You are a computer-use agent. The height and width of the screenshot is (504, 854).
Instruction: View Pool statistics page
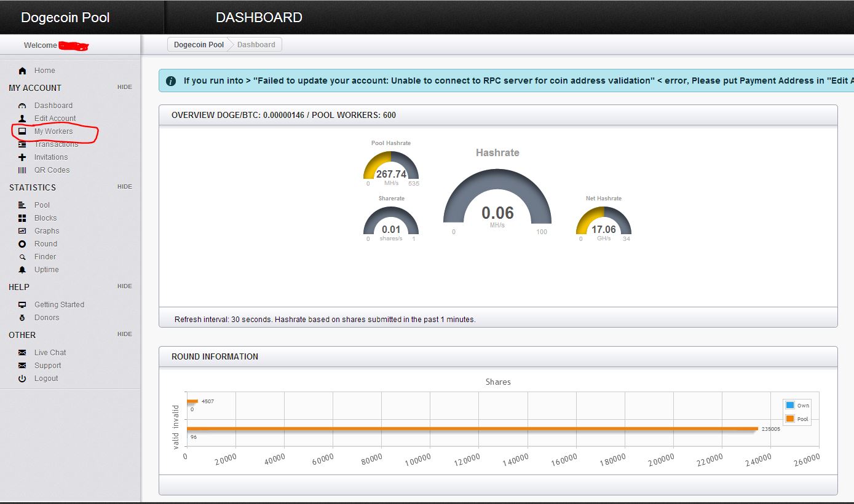(x=42, y=205)
